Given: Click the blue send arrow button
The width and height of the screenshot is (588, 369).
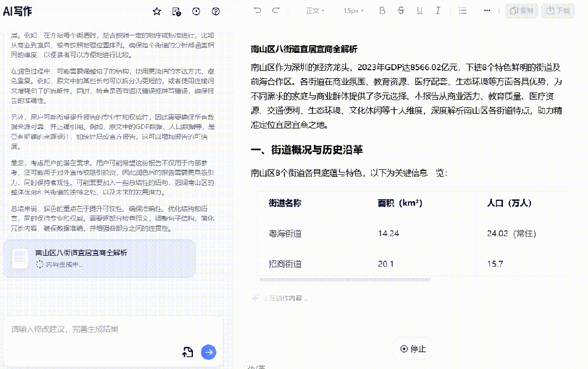Looking at the screenshot, I should [208, 352].
